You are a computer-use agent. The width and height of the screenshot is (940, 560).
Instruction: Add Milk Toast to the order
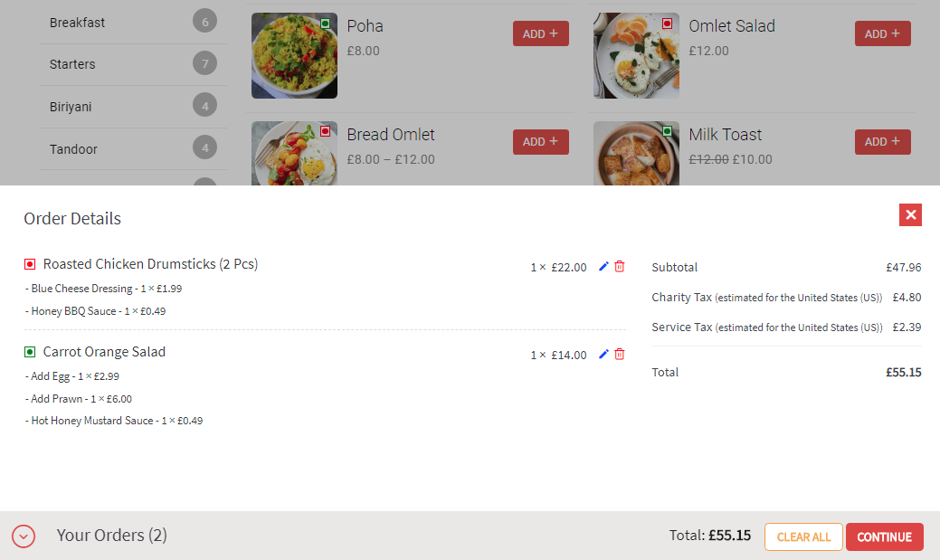882,142
